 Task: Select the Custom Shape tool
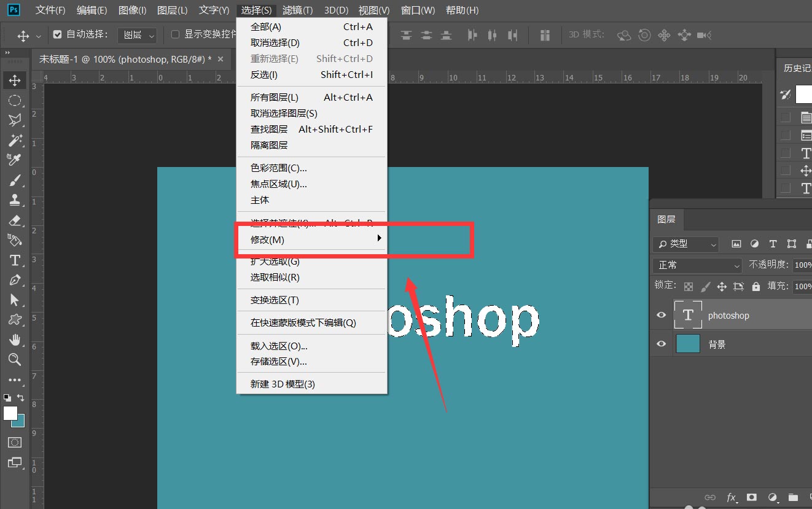[15, 319]
